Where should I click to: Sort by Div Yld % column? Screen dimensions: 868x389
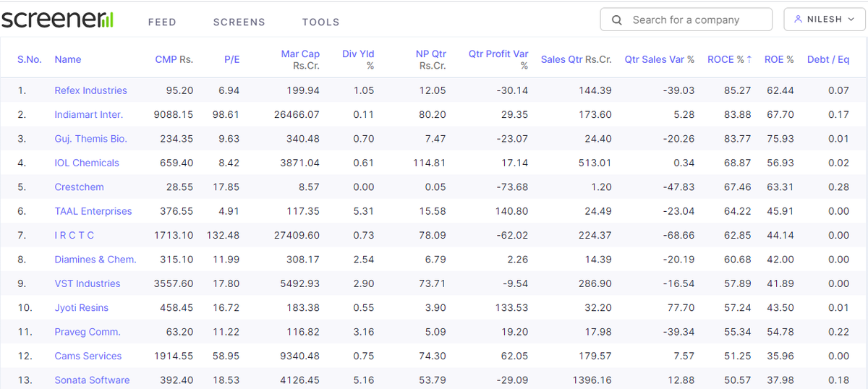(x=358, y=59)
